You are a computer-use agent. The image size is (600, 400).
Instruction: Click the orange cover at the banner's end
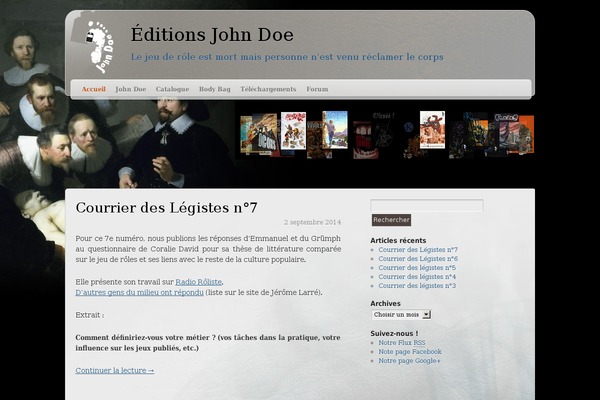point(527,135)
